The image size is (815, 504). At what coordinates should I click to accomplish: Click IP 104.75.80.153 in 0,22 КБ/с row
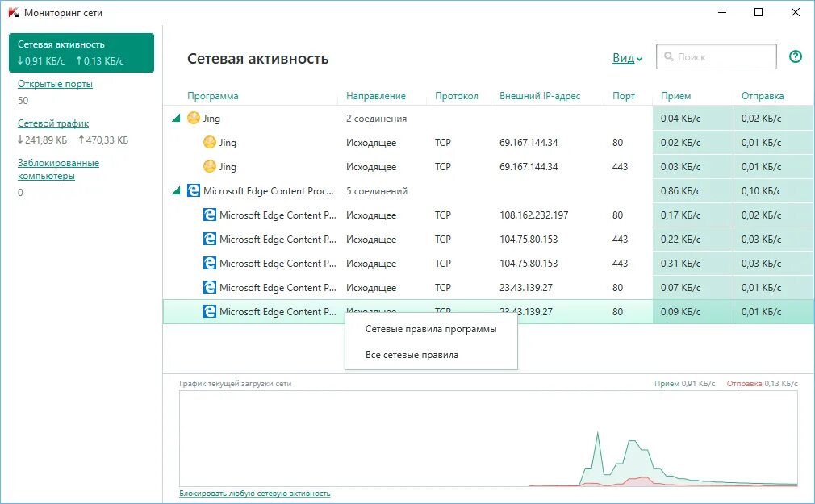[x=529, y=239]
